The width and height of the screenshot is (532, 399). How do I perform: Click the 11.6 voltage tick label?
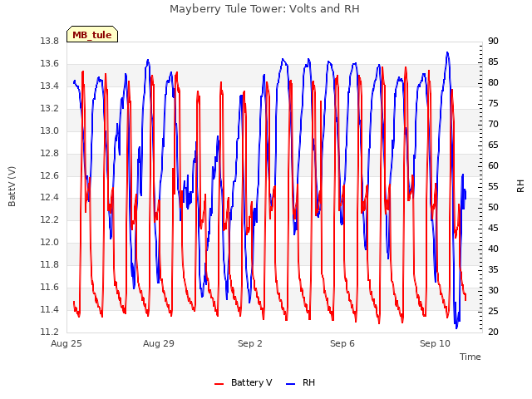[50, 287]
